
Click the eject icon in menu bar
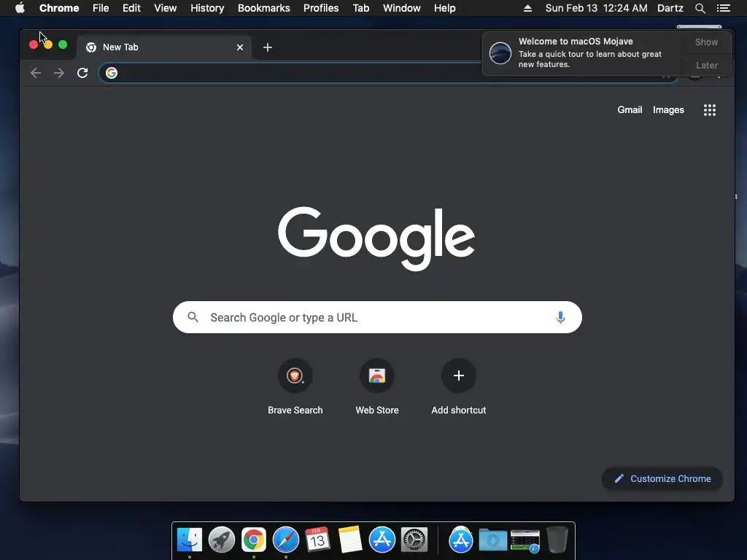click(x=527, y=8)
